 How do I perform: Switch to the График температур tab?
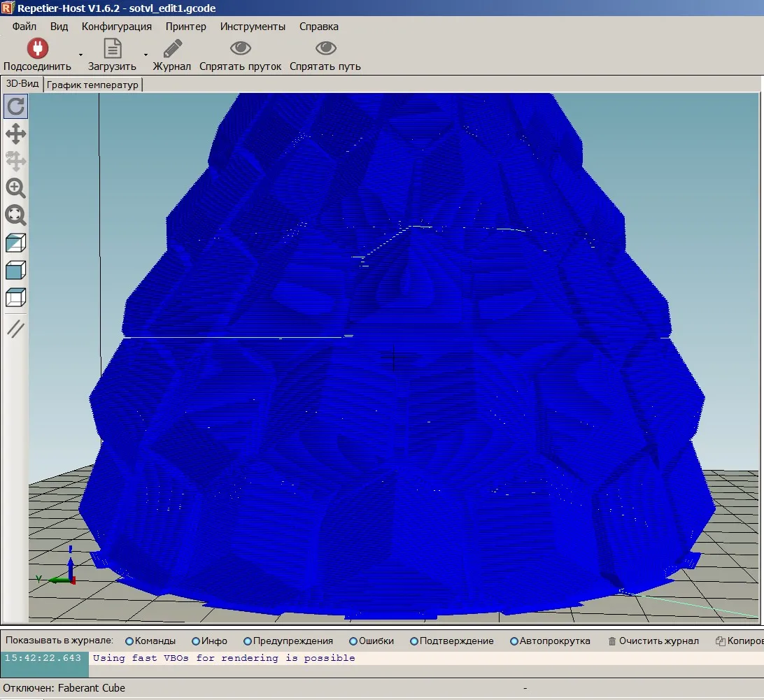pyautogui.click(x=92, y=85)
